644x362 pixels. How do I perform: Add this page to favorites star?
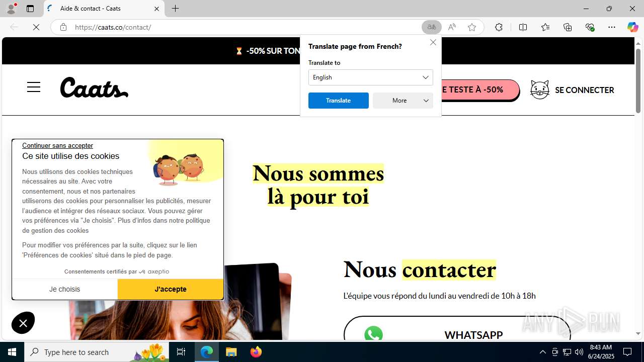[x=472, y=27]
